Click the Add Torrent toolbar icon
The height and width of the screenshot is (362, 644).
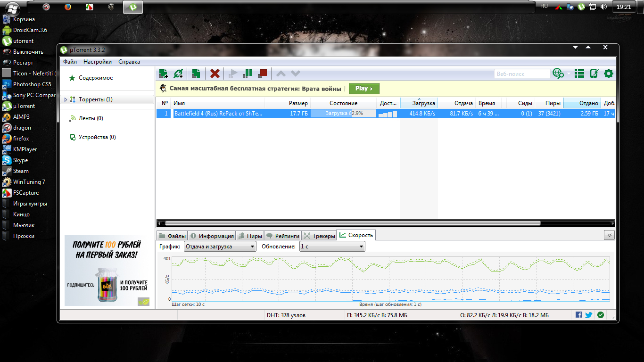[163, 74]
